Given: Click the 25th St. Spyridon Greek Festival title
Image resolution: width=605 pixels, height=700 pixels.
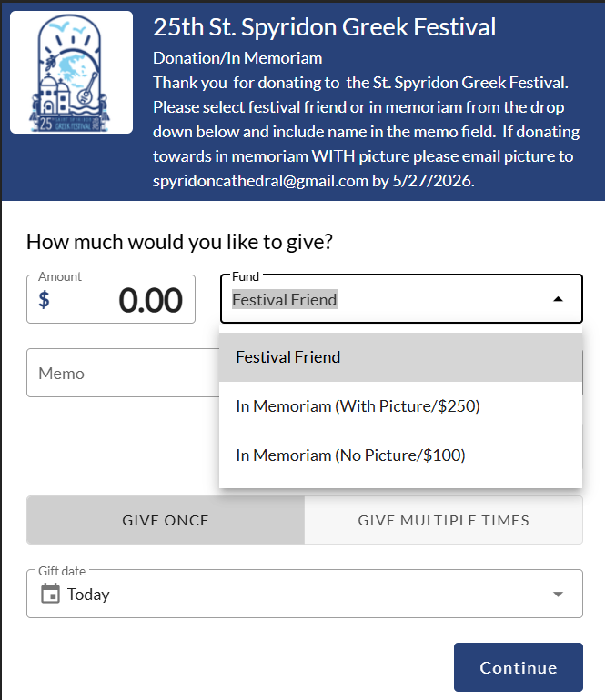Looking at the screenshot, I should coord(325,27).
